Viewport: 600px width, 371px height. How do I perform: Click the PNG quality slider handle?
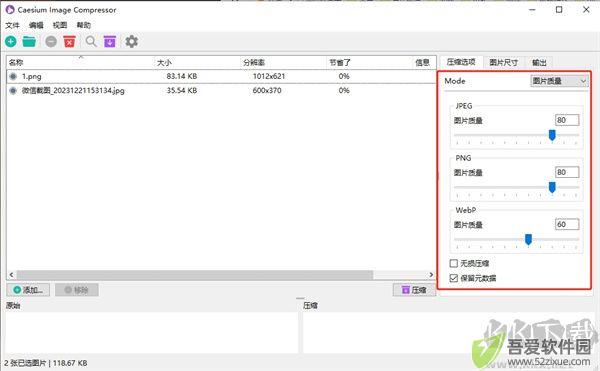[552, 187]
